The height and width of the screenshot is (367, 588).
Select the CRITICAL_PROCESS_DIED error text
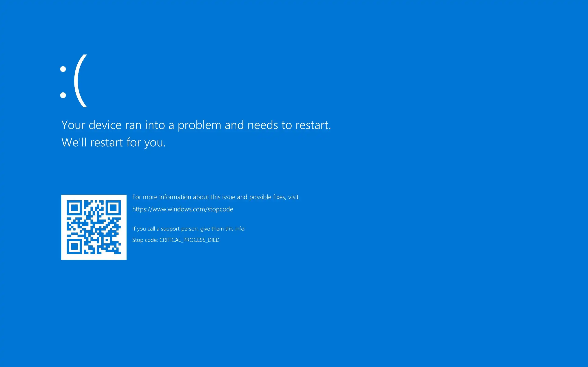pyautogui.click(x=189, y=240)
